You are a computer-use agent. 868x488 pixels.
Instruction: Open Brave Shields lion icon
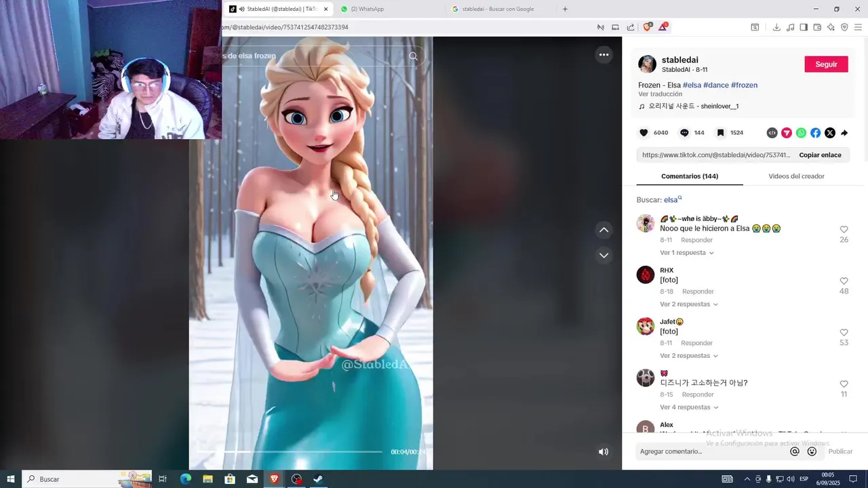pos(646,27)
